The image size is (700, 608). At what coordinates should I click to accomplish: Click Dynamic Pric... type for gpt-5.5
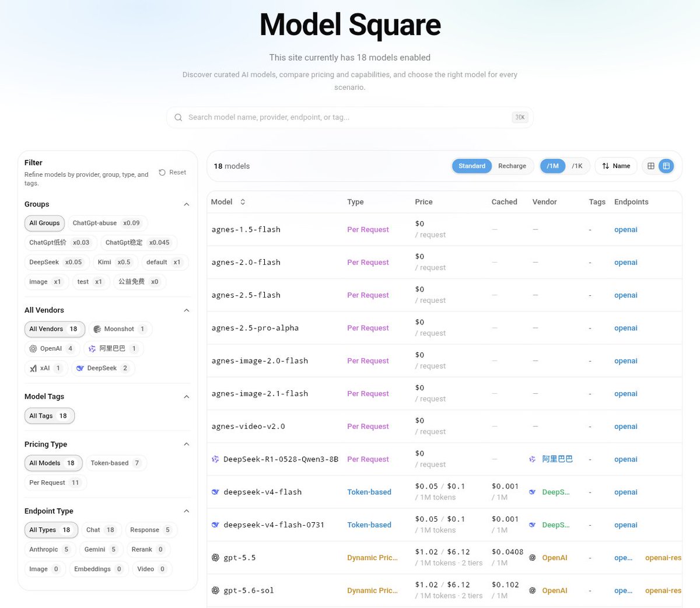pos(372,557)
